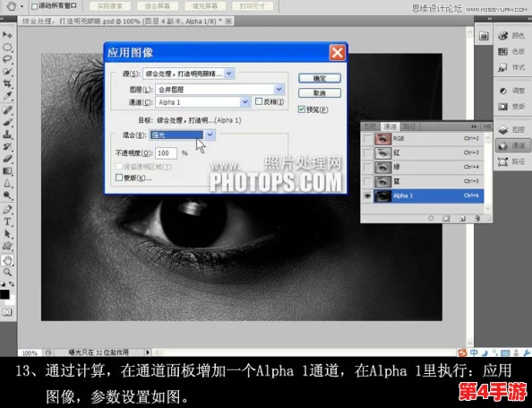Load channel as selection icon
The width and height of the screenshot is (532, 408).
(x=431, y=219)
